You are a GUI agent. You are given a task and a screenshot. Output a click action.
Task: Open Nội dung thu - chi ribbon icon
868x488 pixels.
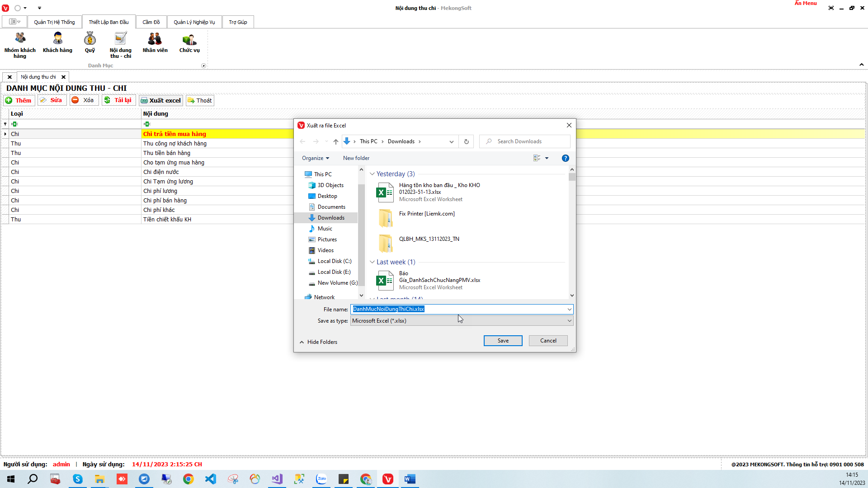tap(121, 45)
